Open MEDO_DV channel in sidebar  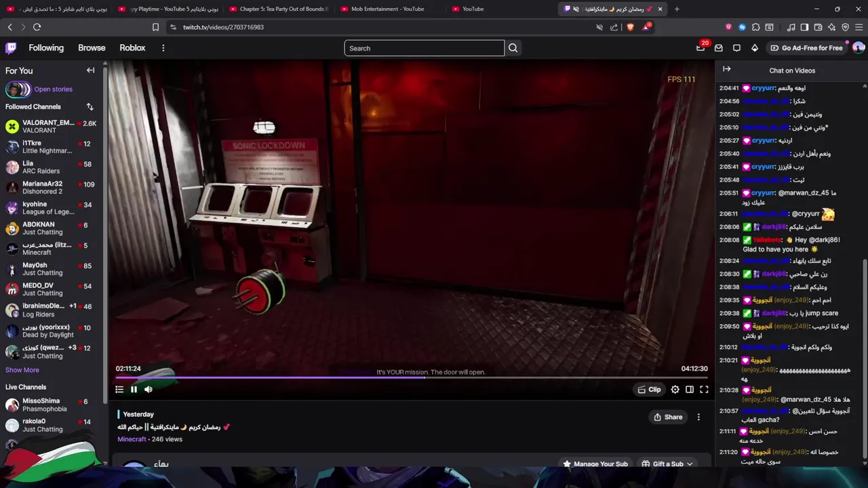[52, 289]
